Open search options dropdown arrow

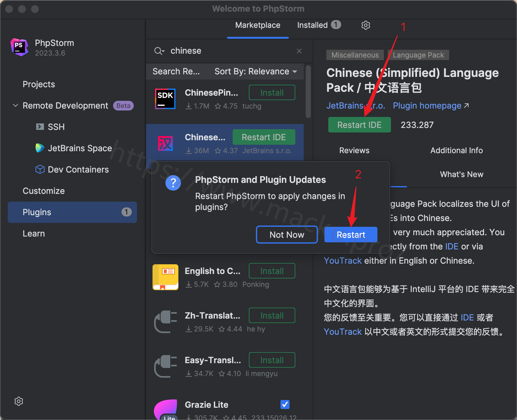[x=163, y=51]
